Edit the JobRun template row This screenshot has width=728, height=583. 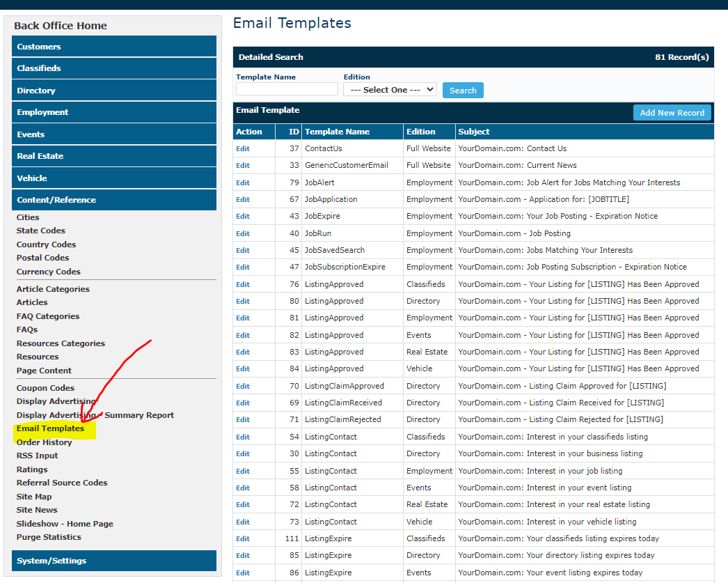[243, 233]
